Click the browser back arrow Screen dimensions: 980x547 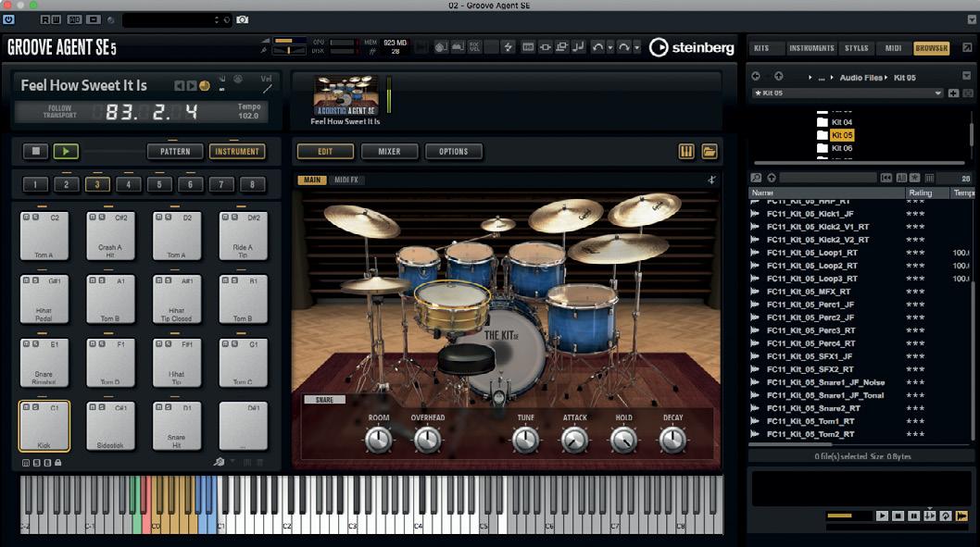(756, 76)
